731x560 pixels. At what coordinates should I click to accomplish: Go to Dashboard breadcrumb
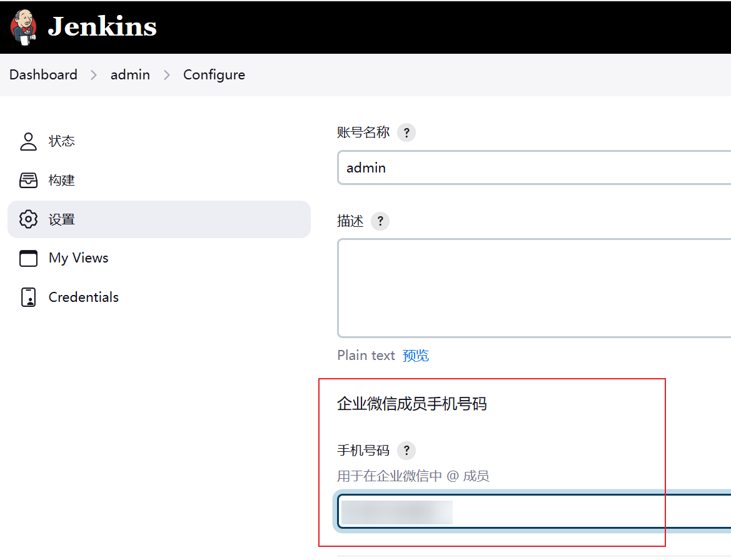pos(43,75)
